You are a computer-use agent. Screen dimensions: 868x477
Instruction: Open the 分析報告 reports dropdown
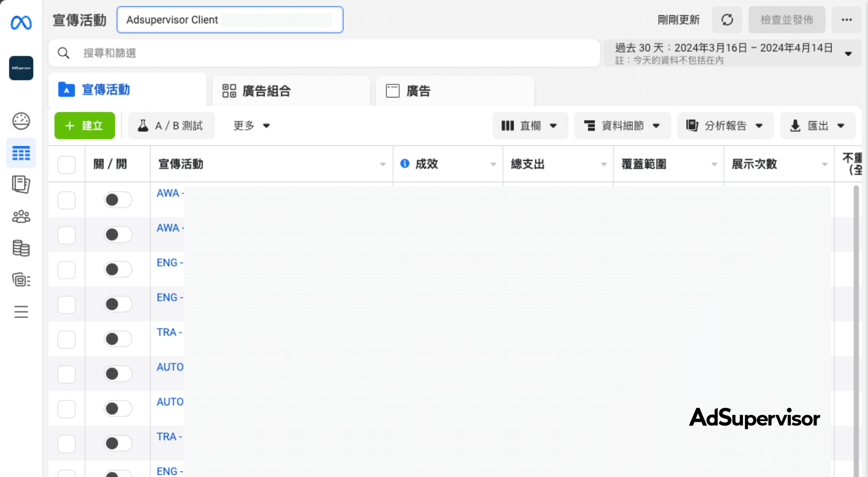(x=726, y=126)
